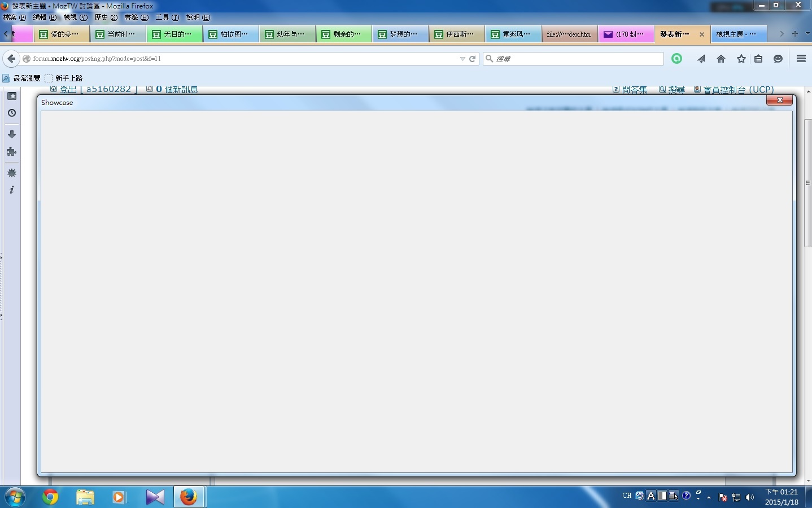
Task: Close the Showcase dialog
Action: tap(780, 100)
